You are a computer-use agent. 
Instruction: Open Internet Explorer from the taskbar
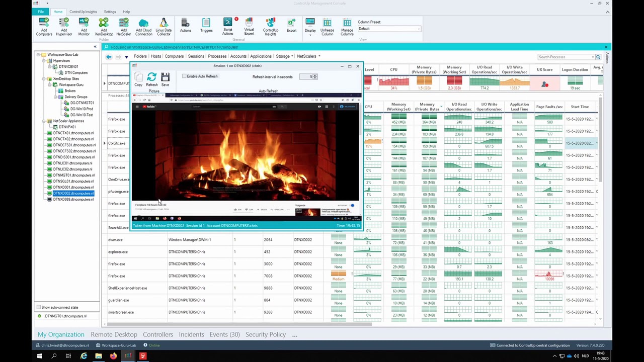[x=84, y=356]
